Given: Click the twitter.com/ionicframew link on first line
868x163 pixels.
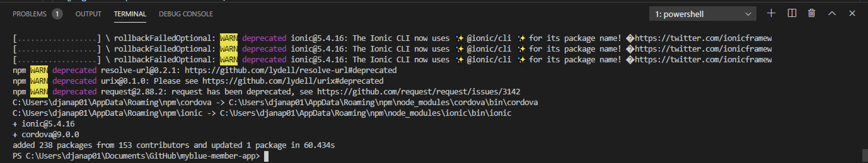Looking at the screenshot, I should [x=703, y=38].
